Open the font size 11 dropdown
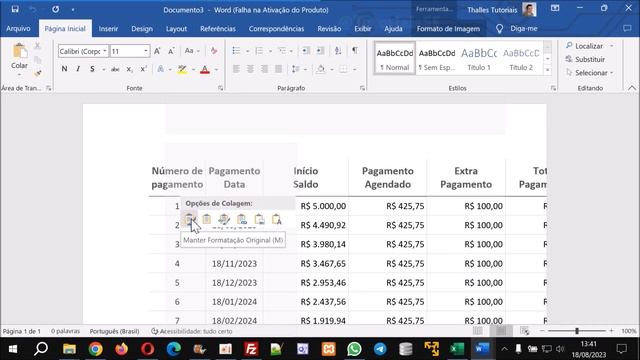 [146, 51]
